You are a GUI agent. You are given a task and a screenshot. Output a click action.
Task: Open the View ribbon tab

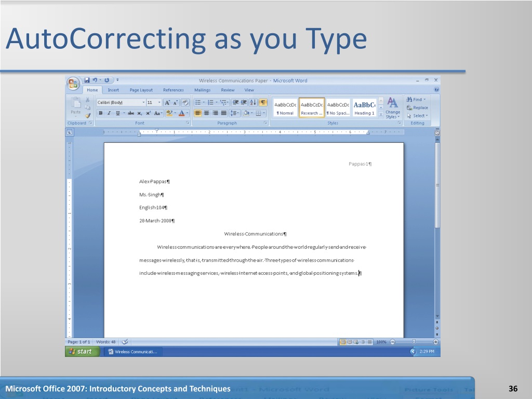click(x=249, y=90)
